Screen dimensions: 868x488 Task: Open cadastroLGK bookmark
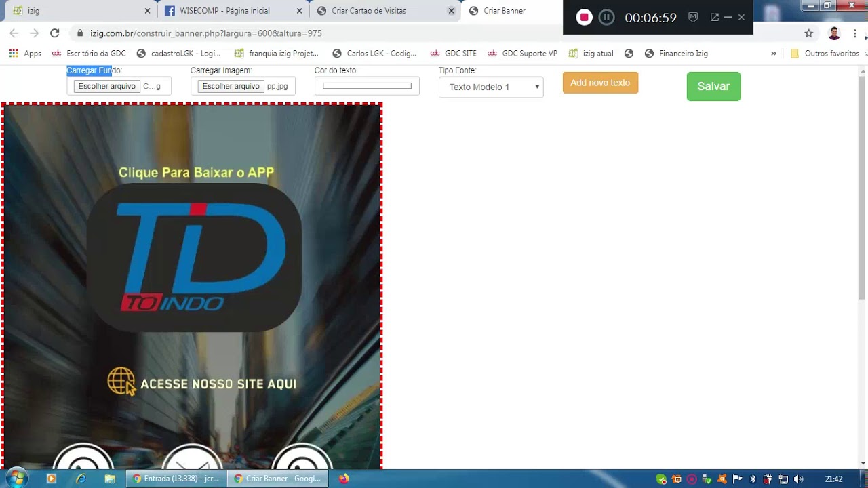tap(178, 53)
